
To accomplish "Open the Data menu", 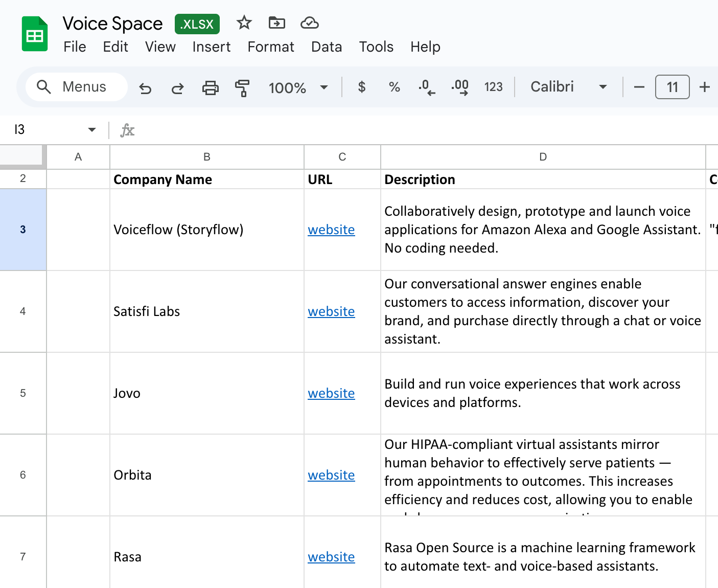I will [327, 47].
